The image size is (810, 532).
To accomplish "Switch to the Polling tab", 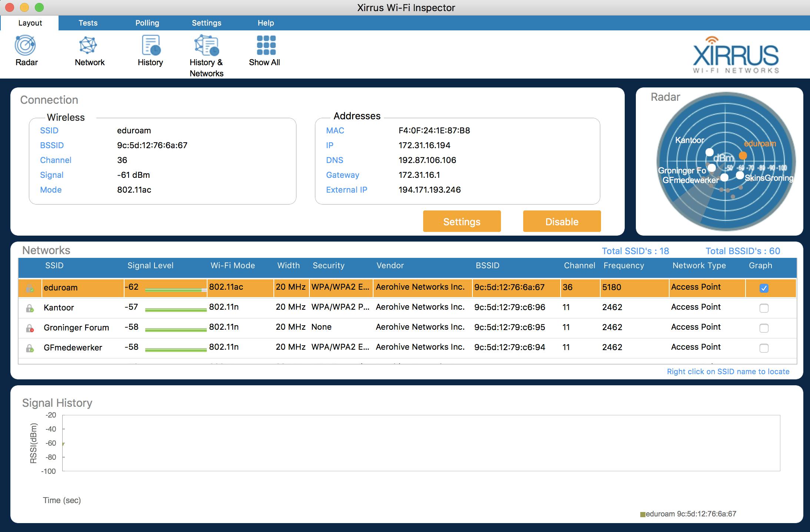I will point(147,23).
